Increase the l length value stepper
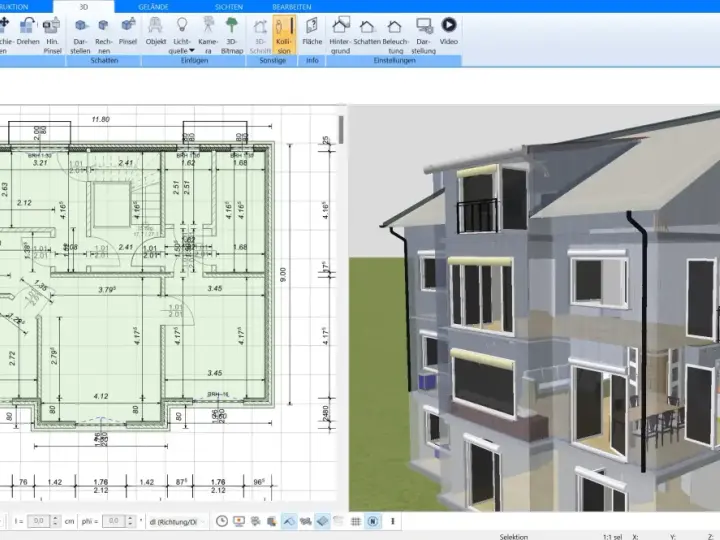Viewport: 720px width, 540px height. coord(56,518)
